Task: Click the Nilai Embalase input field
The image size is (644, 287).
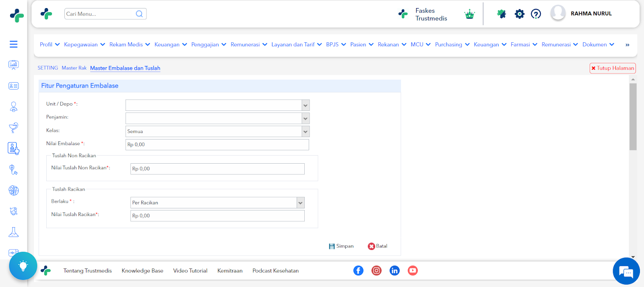Action: pyautogui.click(x=217, y=144)
